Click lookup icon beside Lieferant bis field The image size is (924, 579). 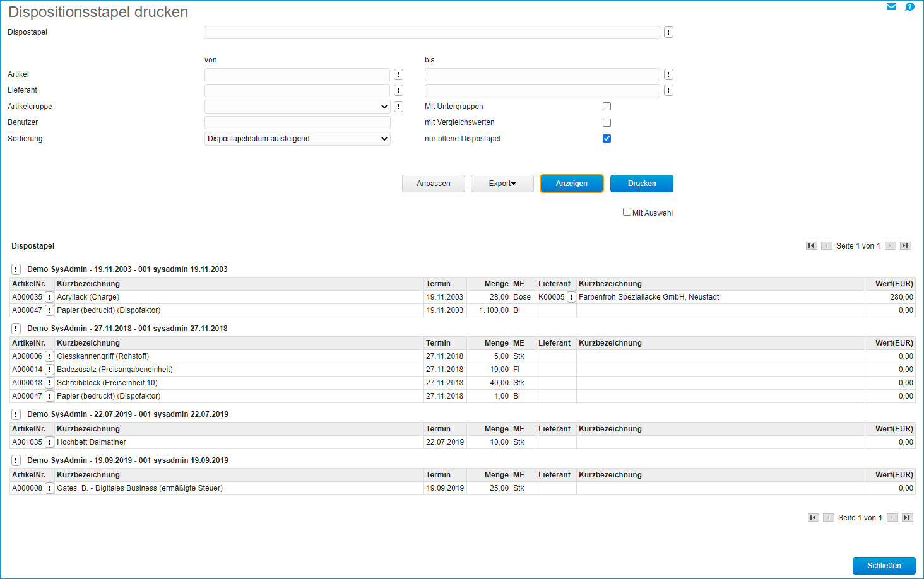point(668,90)
